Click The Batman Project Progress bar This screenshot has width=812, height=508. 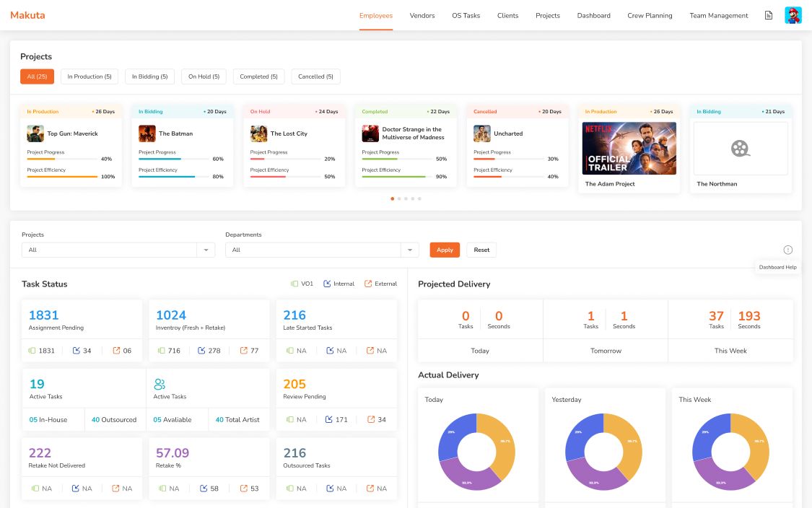[174, 159]
